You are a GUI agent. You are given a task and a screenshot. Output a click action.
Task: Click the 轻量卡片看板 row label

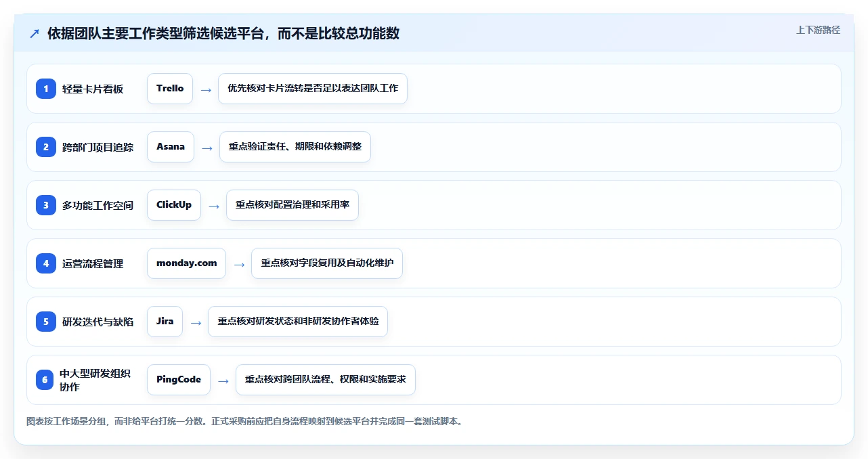(93, 89)
